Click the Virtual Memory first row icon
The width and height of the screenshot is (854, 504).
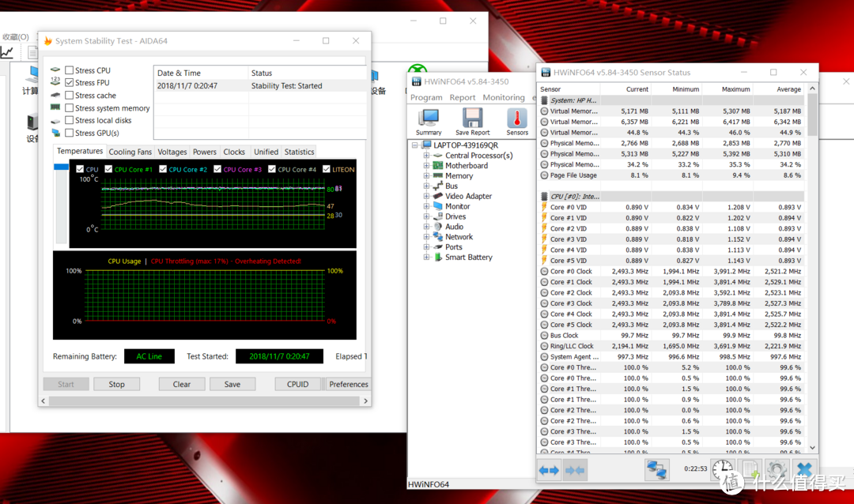coord(543,111)
